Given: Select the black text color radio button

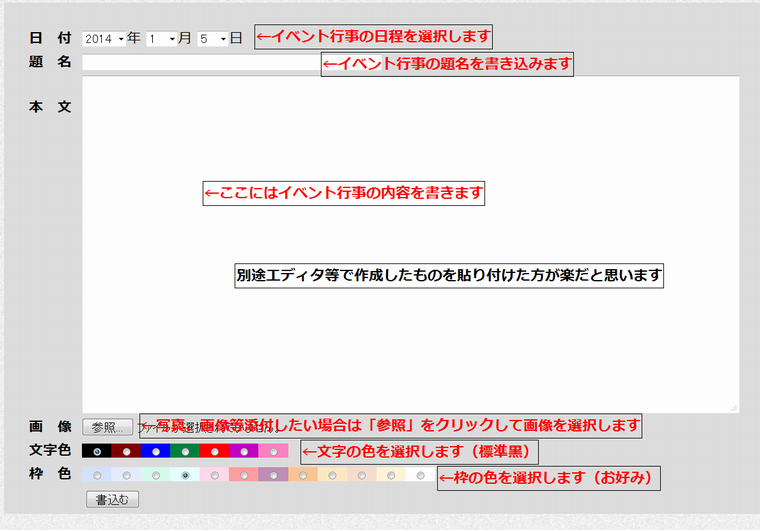Looking at the screenshot, I should point(97,452).
